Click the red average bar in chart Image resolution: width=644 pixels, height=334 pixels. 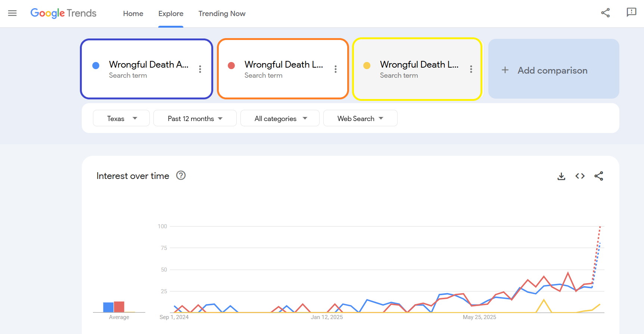119,307
